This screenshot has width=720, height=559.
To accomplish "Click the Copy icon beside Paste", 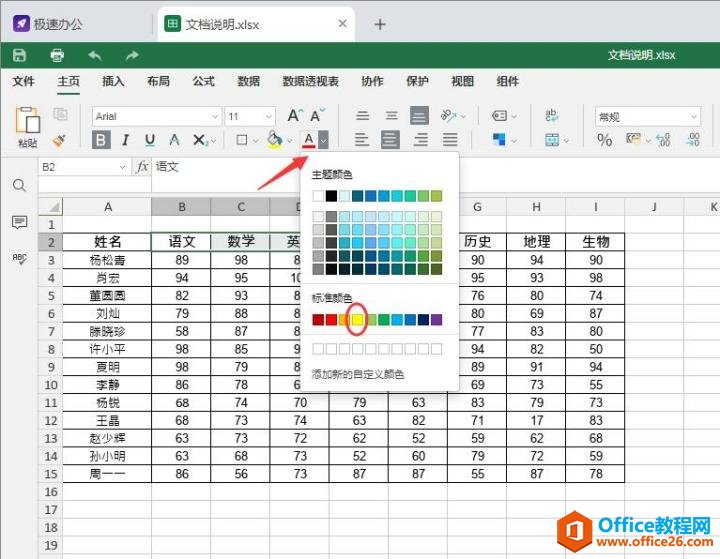I will pyautogui.click(x=60, y=114).
